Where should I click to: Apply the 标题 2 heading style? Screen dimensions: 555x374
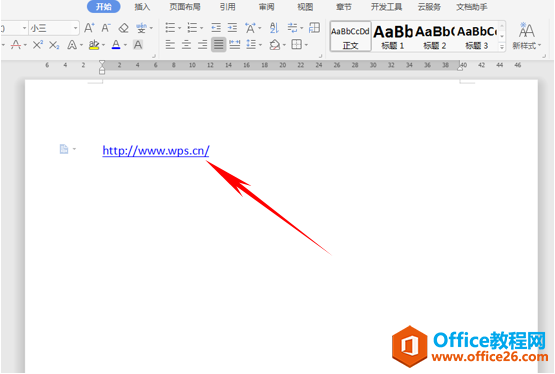click(435, 36)
